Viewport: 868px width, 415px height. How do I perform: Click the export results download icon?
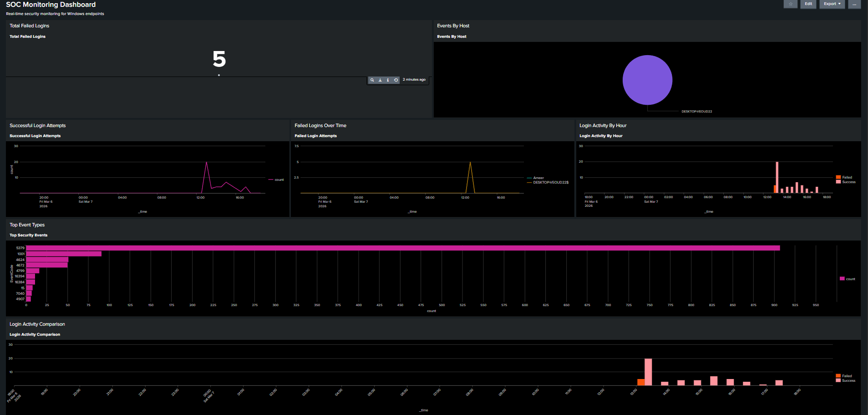(380, 80)
